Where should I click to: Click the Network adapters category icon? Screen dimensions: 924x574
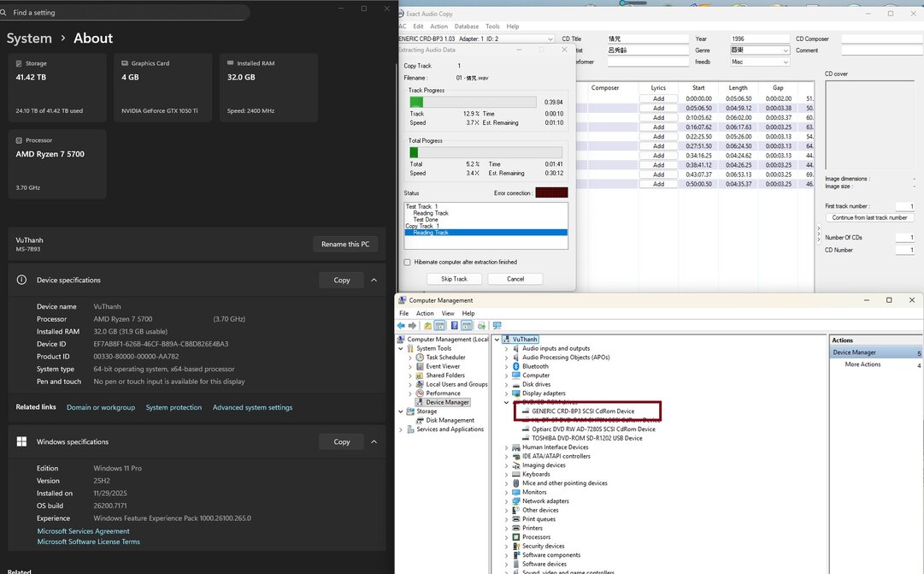pos(516,500)
